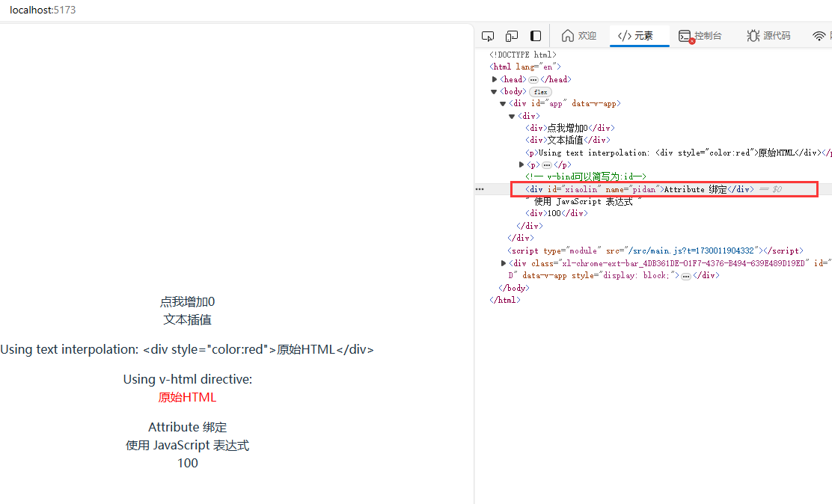This screenshot has height=504, width=832.
Task: Click the ellipsis badge in xl-chrome-ext-bar div
Action: click(685, 276)
